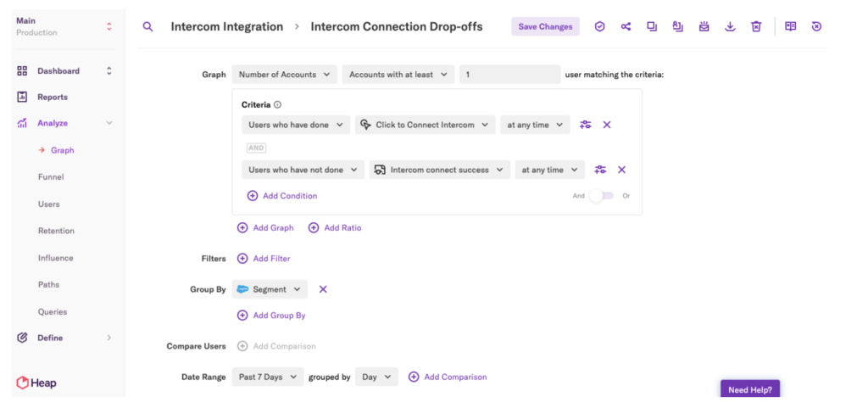The height and width of the screenshot is (408, 868).
Task: Collapse the Analyze section chevron
Action: 109,123
